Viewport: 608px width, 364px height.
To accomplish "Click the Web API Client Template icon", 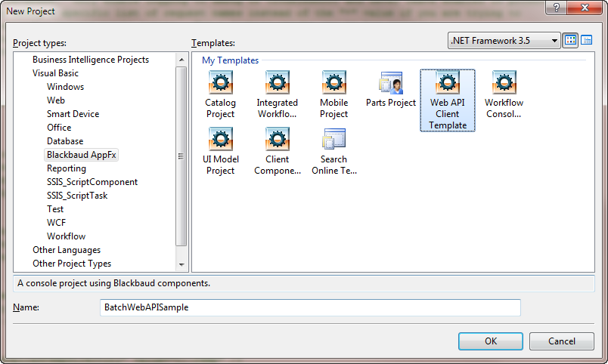I will pos(448,83).
